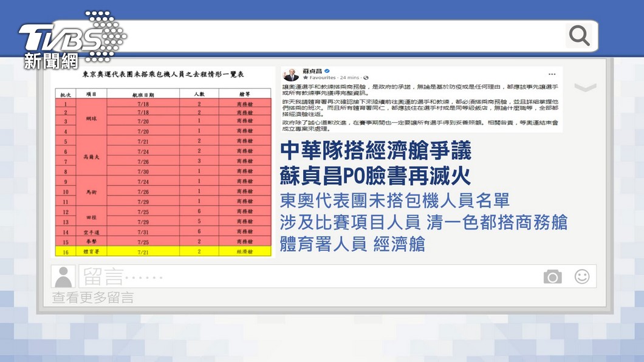This screenshot has height=362, width=644.
Task: Click the 24 mins post timestamp
Action: click(x=349, y=78)
